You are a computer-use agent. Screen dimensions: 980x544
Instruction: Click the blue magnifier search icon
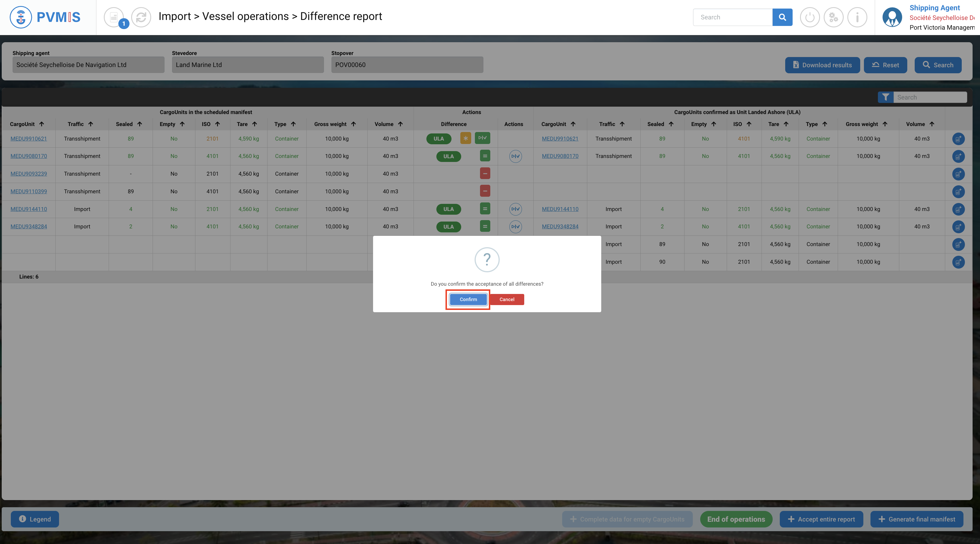click(x=782, y=17)
